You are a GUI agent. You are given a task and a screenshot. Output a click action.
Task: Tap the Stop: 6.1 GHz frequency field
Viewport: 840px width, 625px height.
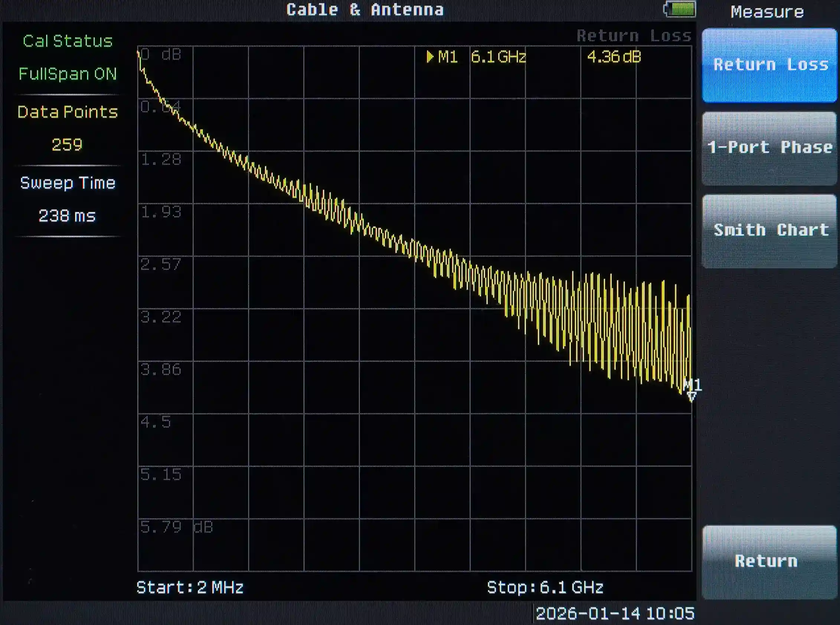click(545, 587)
